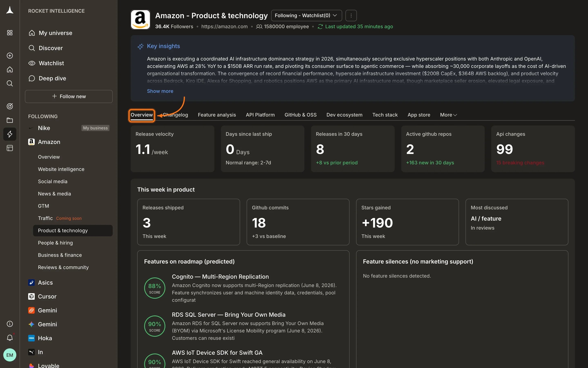
Task: Switch to the Overview tab
Action: [142, 115]
